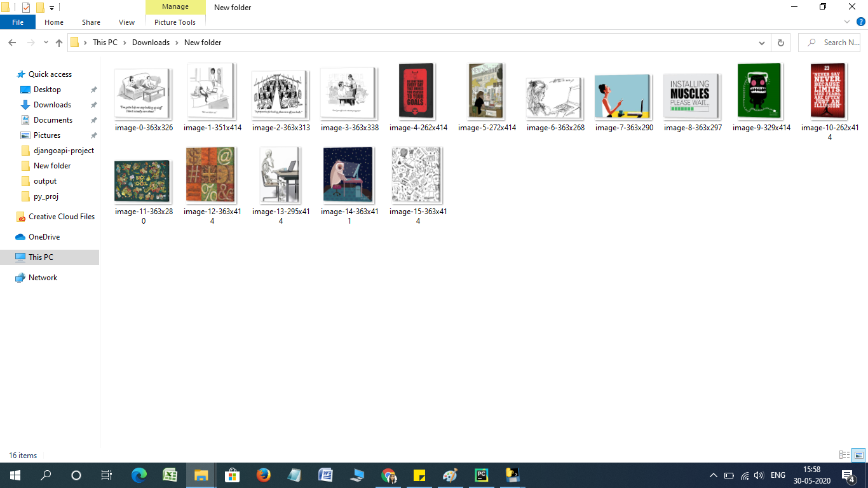Click the Search New folder box
Screen dimensions: 868x488
pyautogui.click(x=831, y=43)
